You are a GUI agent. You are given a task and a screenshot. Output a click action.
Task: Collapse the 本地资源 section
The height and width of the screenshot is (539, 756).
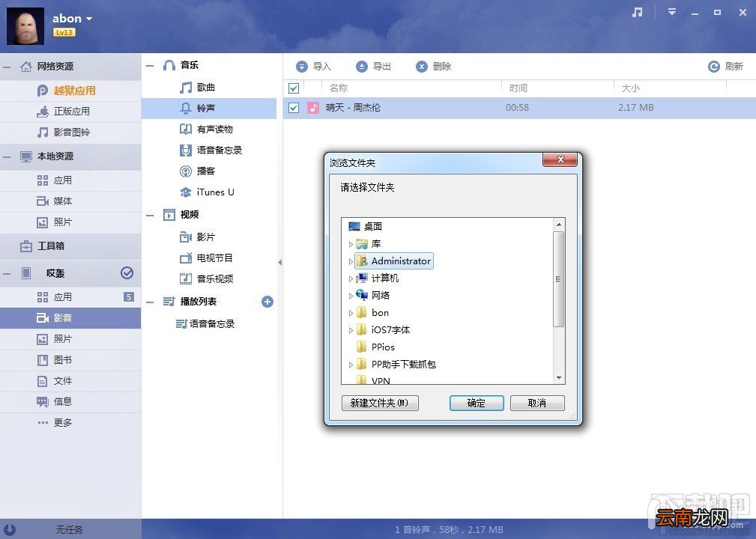7,156
